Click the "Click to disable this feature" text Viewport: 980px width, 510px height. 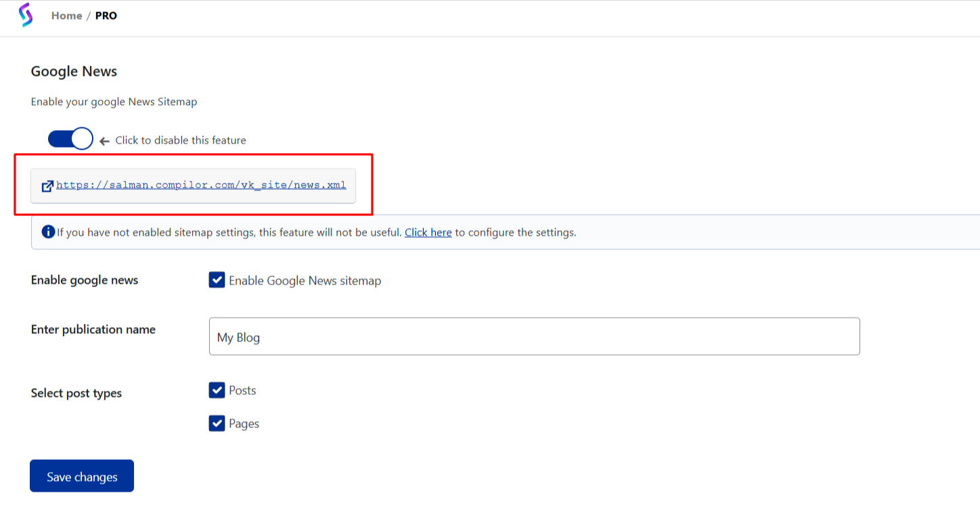(x=181, y=140)
